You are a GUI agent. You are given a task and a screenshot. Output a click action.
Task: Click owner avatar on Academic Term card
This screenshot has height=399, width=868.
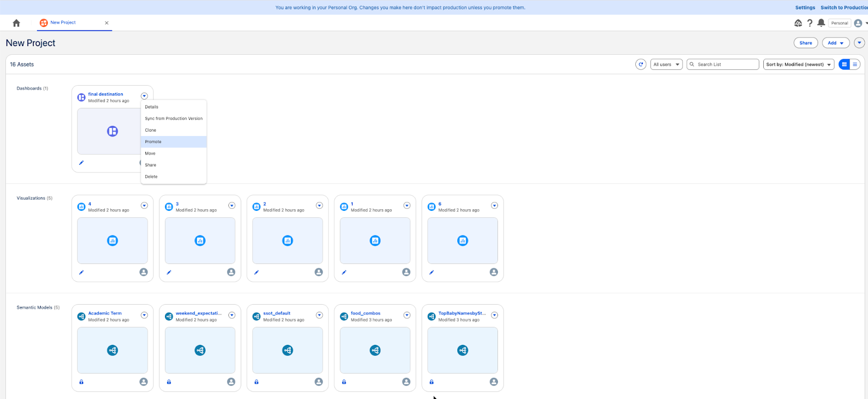pos(144,382)
